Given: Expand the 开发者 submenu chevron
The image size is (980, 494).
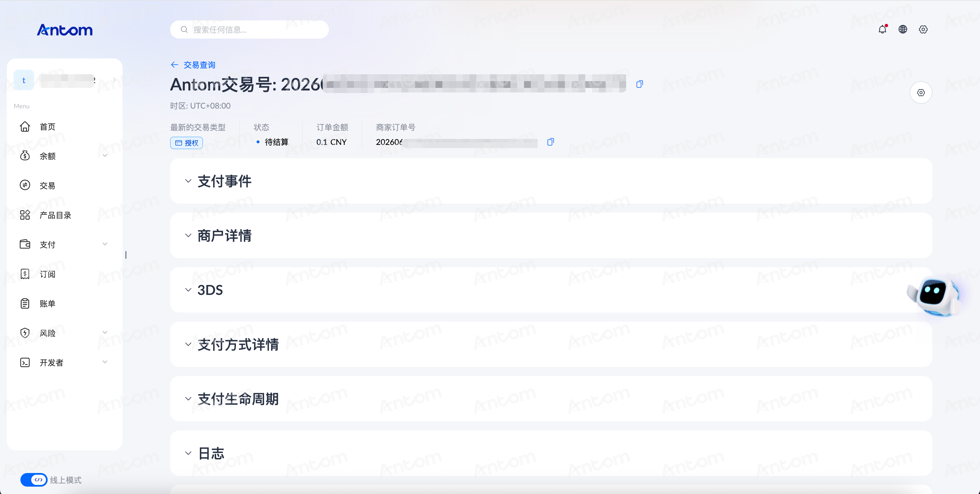Looking at the screenshot, I should pyautogui.click(x=105, y=362).
